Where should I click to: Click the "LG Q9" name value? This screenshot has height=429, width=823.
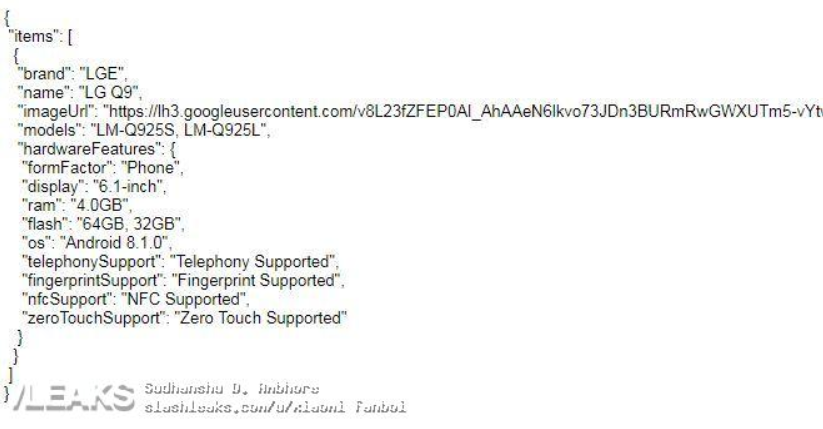[x=109, y=92]
